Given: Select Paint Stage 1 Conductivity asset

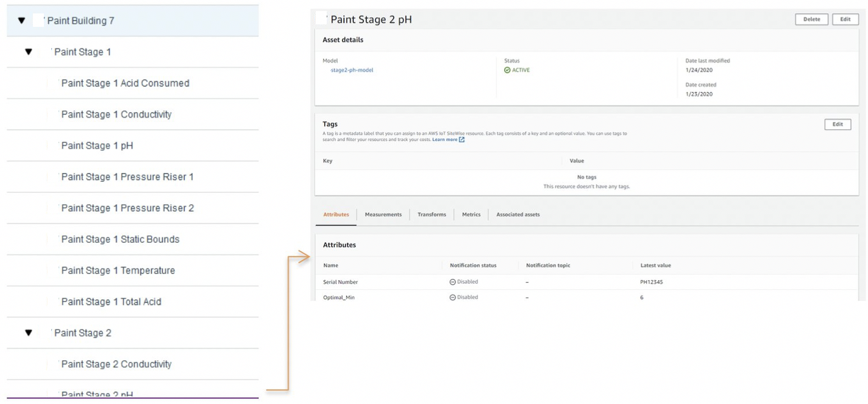Looking at the screenshot, I should [116, 114].
